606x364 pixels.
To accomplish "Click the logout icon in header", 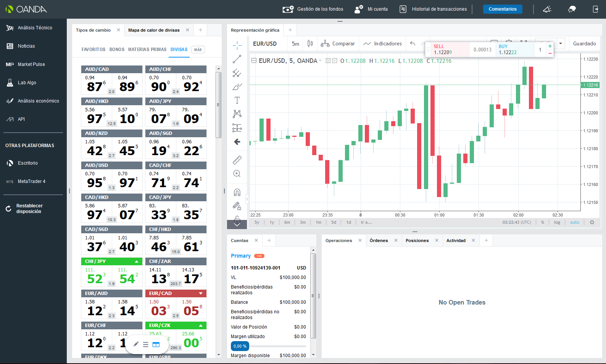I will click(x=595, y=9).
